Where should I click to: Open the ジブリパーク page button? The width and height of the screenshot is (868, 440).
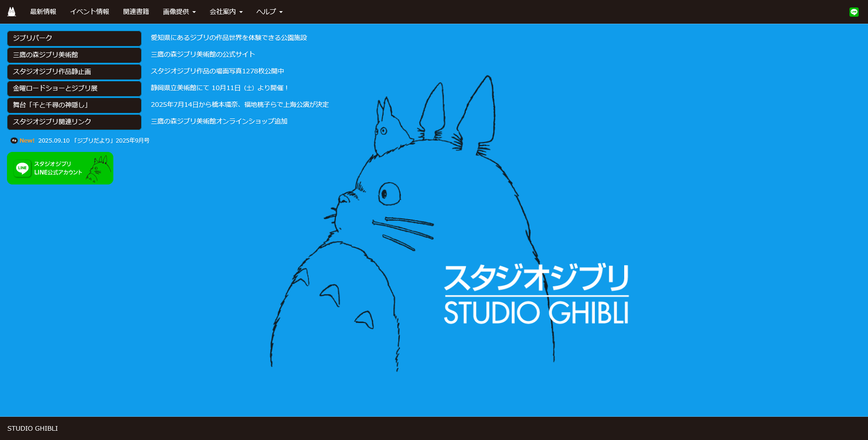point(74,39)
